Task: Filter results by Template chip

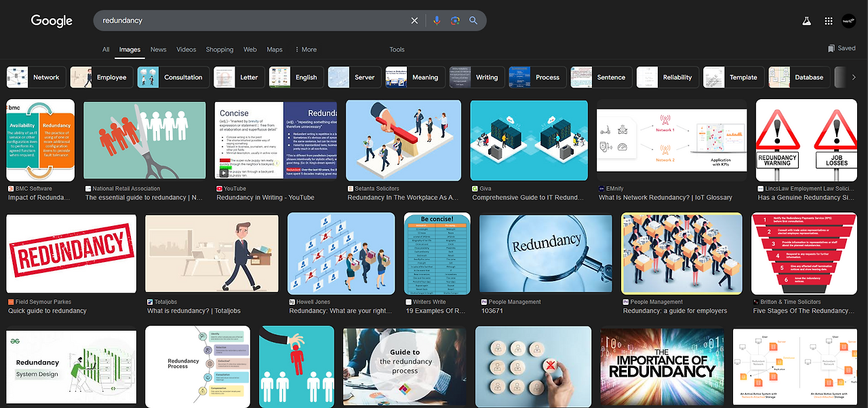Action: click(x=733, y=77)
